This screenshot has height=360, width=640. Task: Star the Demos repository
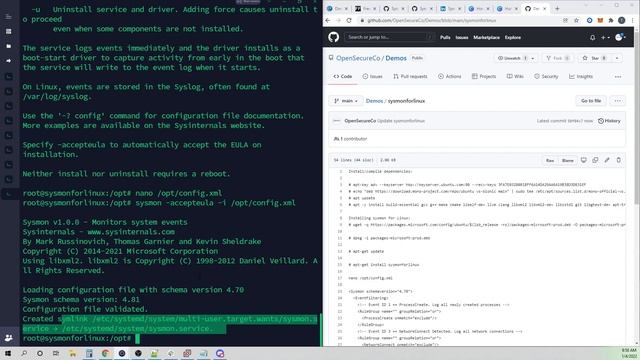(x=595, y=58)
